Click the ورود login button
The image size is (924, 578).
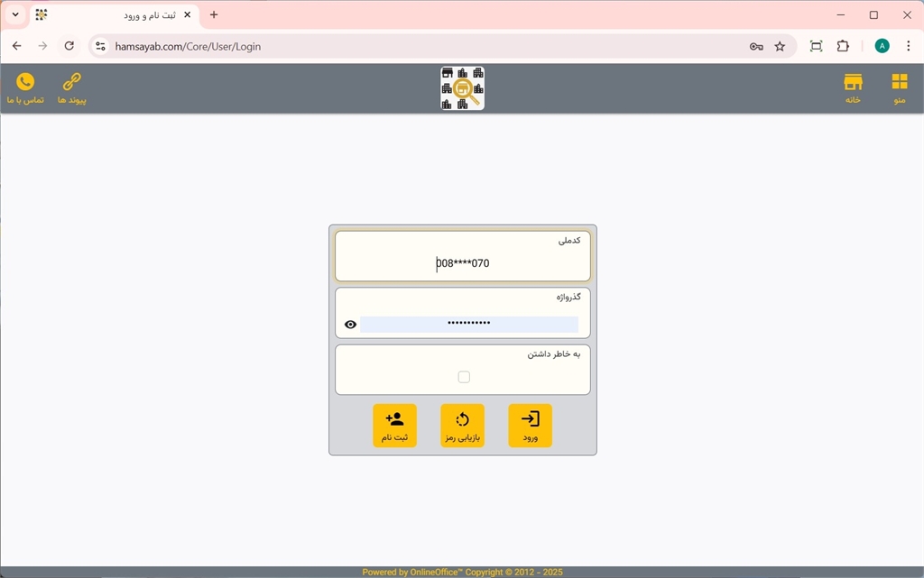coord(530,426)
